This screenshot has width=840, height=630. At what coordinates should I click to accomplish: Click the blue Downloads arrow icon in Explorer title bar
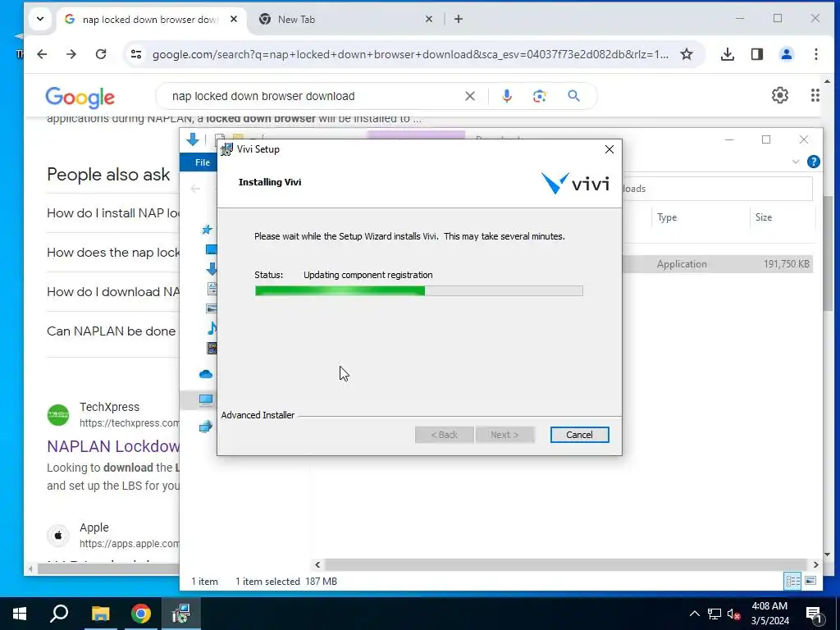pos(192,139)
